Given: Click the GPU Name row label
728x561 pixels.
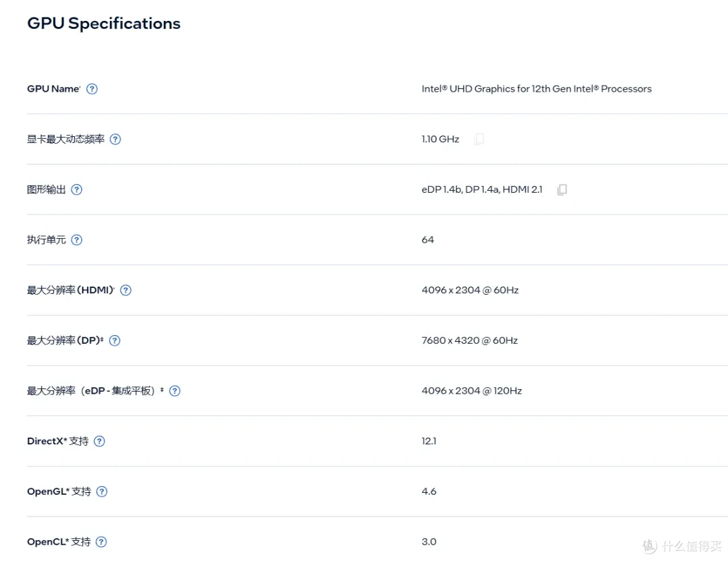Looking at the screenshot, I should tap(54, 89).
